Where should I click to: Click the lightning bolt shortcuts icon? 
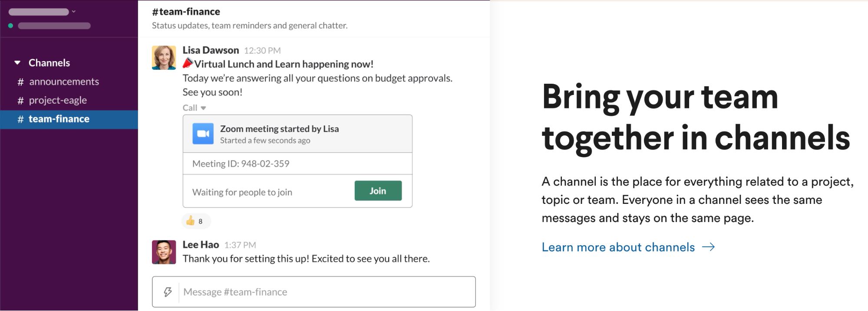pos(168,292)
